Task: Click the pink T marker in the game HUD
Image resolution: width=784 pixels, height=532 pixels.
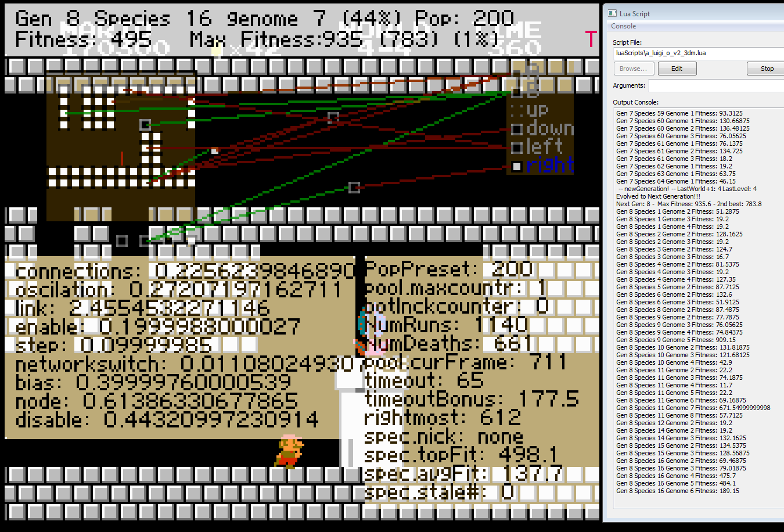Action: click(591, 39)
